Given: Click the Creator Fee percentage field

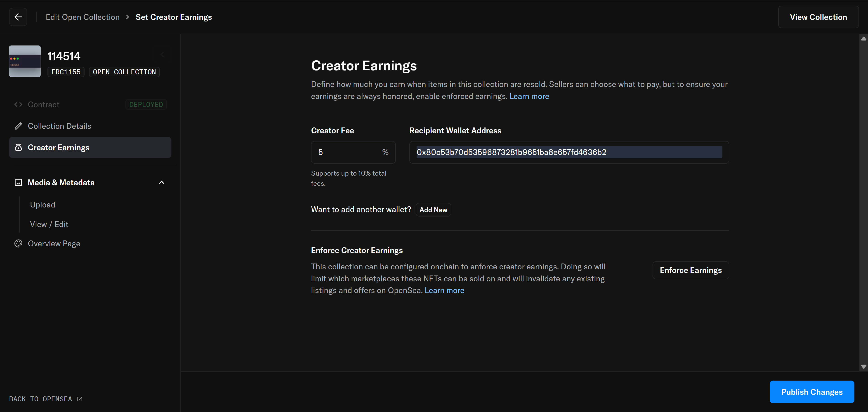Looking at the screenshot, I should coord(347,152).
